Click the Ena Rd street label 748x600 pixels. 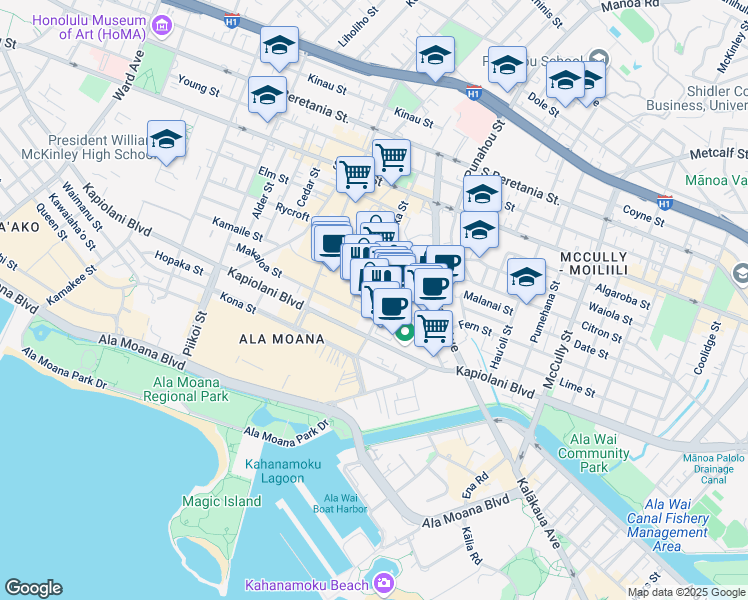(x=475, y=485)
